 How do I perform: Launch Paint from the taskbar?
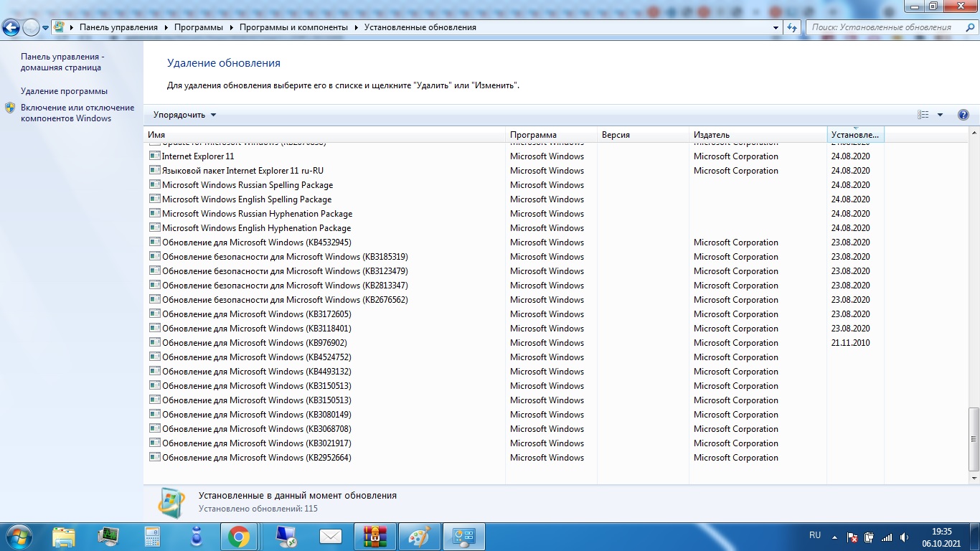coord(419,536)
